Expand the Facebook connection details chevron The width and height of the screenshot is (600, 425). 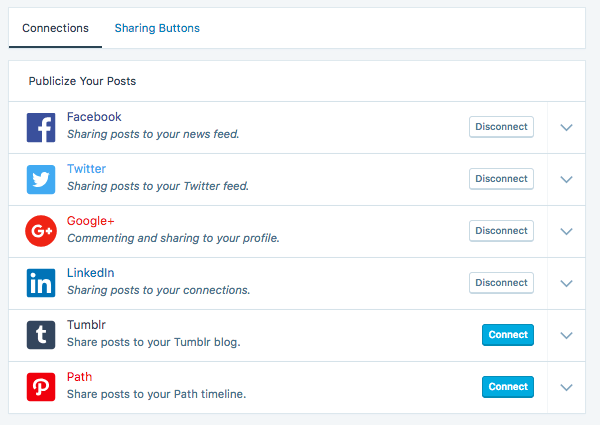[566, 127]
